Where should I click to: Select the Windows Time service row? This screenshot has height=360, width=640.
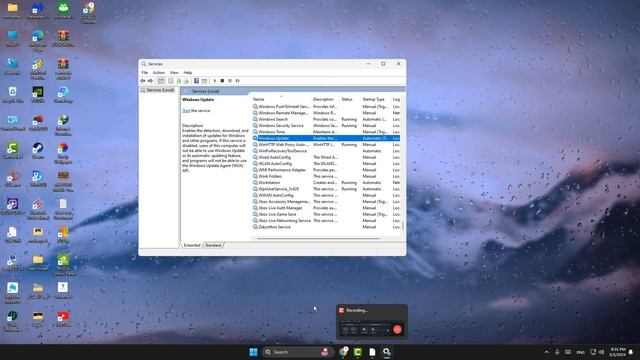click(x=326, y=132)
